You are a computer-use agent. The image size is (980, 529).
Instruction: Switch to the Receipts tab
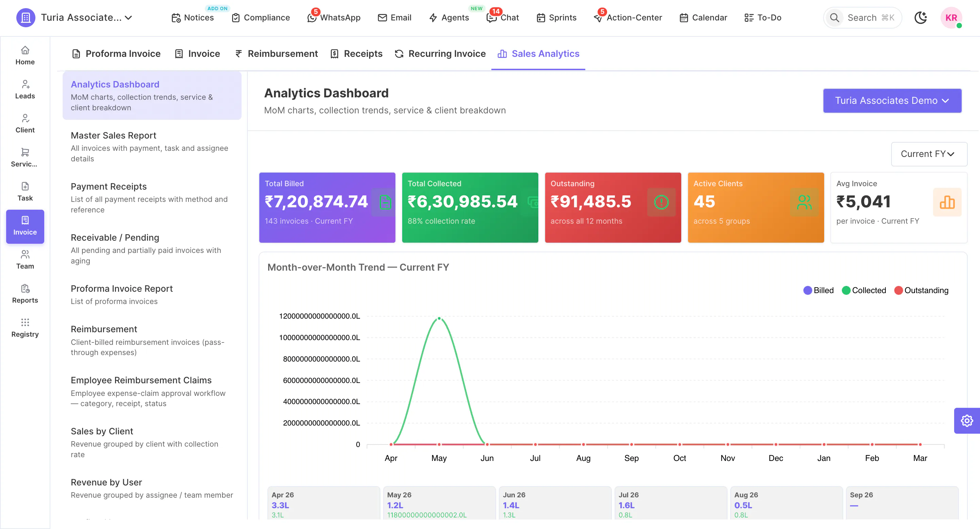[356, 54]
